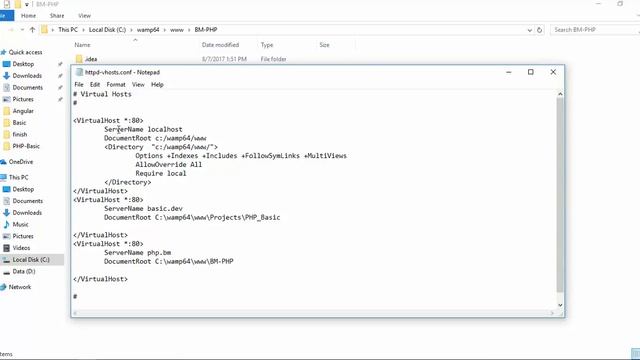Click the 'Require local' line
This screenshot has height=360, width=640.
(x=161, y=173)
